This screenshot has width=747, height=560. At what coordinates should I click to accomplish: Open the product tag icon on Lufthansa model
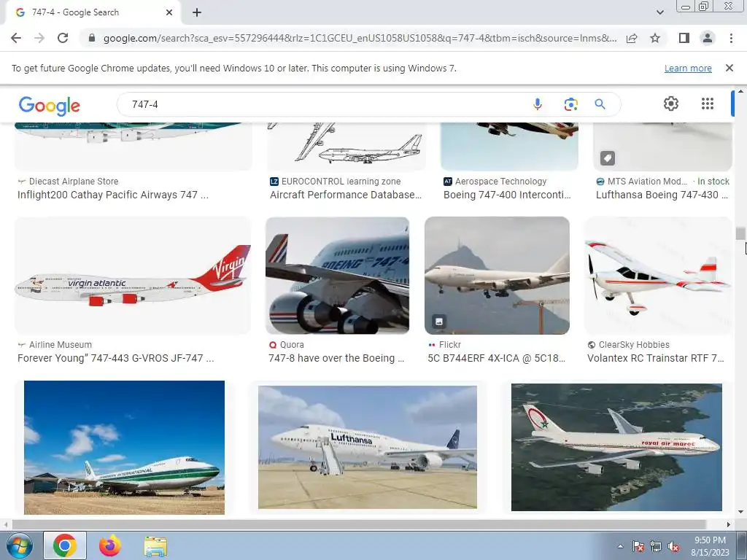[608, 158]
